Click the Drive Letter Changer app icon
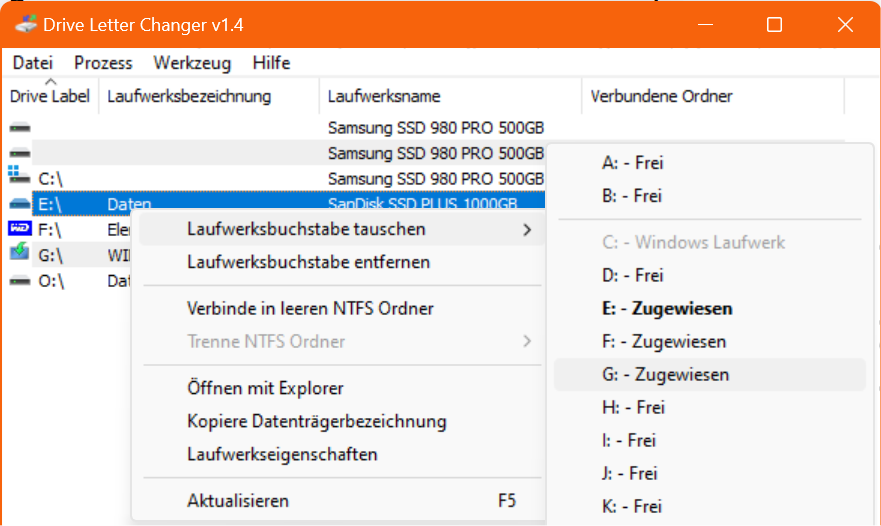881x526 pixels. pyautogui.click(x=25, y=25)
